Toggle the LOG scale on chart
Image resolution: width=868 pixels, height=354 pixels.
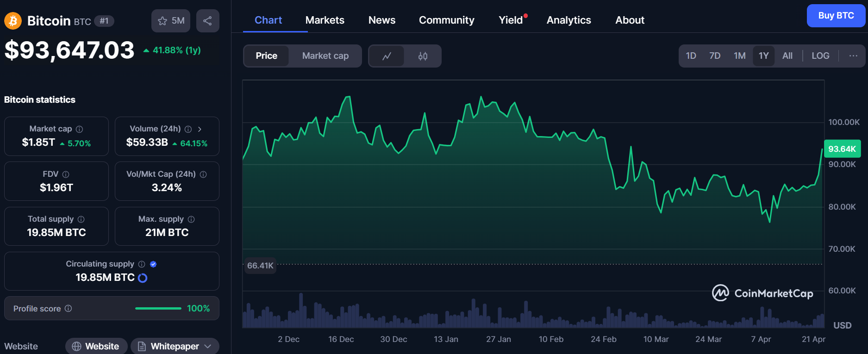click(820, 56)
